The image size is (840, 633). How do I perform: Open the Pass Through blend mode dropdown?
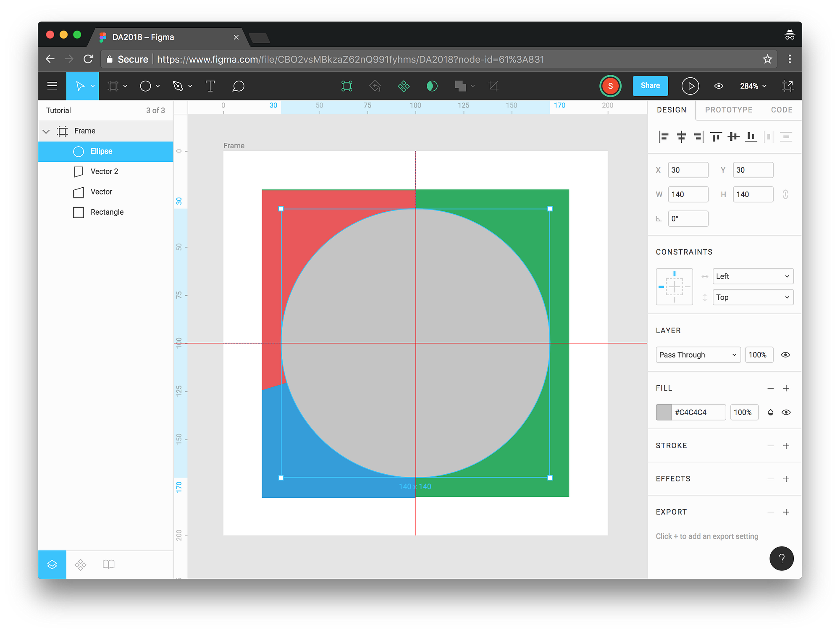pos(698,355)
